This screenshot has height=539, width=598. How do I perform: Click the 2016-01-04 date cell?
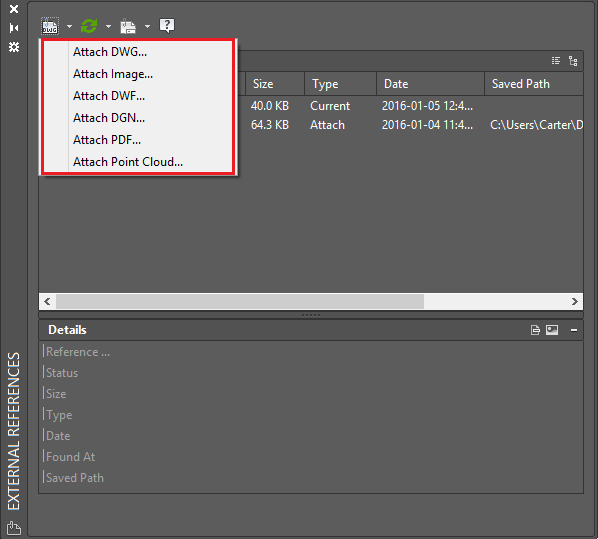pyautogui.click(x=428, y=125)
